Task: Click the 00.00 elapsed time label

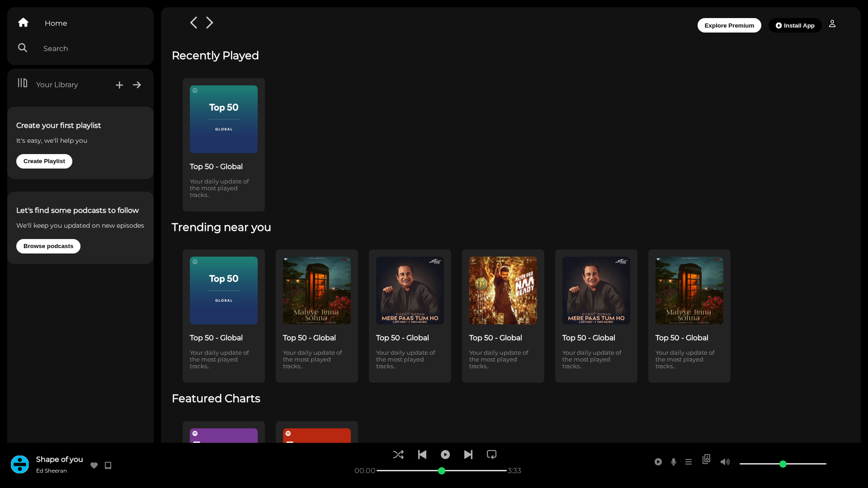Action: [x=365, y=471]
